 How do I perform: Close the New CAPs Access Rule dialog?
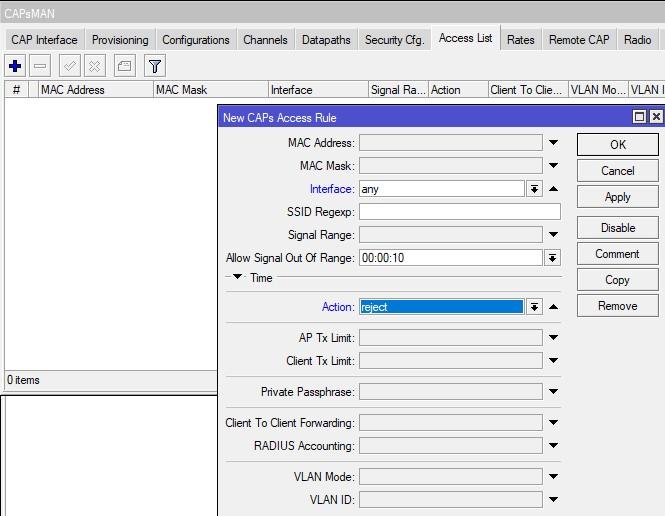pos(656,117)
